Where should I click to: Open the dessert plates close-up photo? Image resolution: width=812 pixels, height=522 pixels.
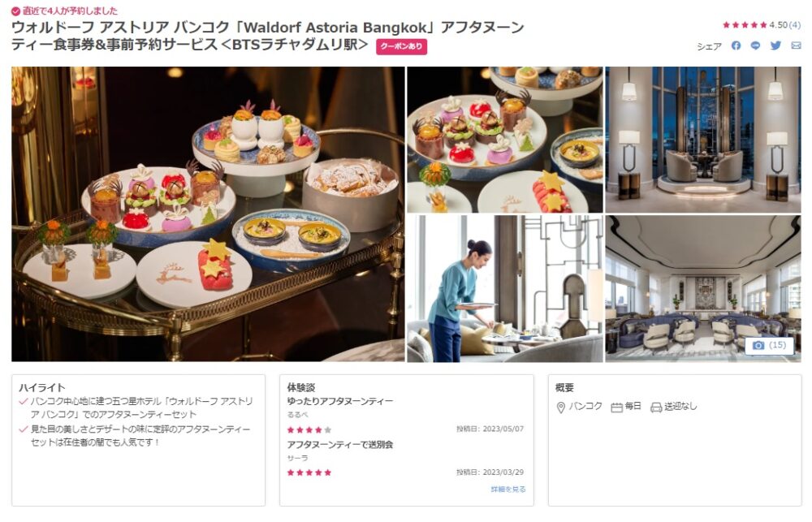pyautogui.click(x=505, y=140)
